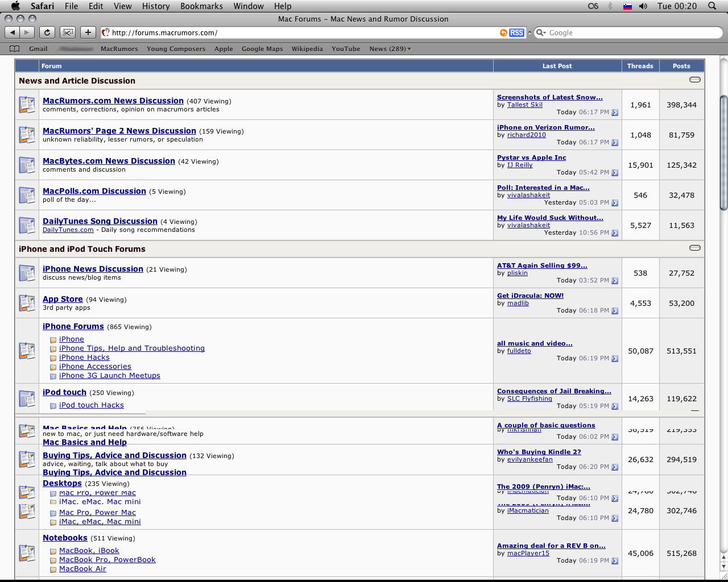The height and width of the screenshot is (582, 728).
Task: Open the Apple menu
Action: pyautogui.click(x=15, y=6)
